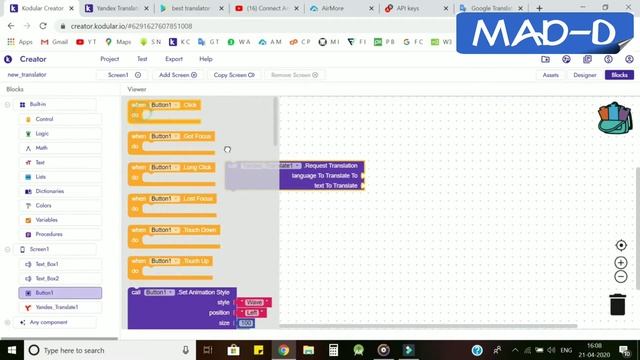
Task: Select the Dictionaries blocks category
Action: coord(60,191)
